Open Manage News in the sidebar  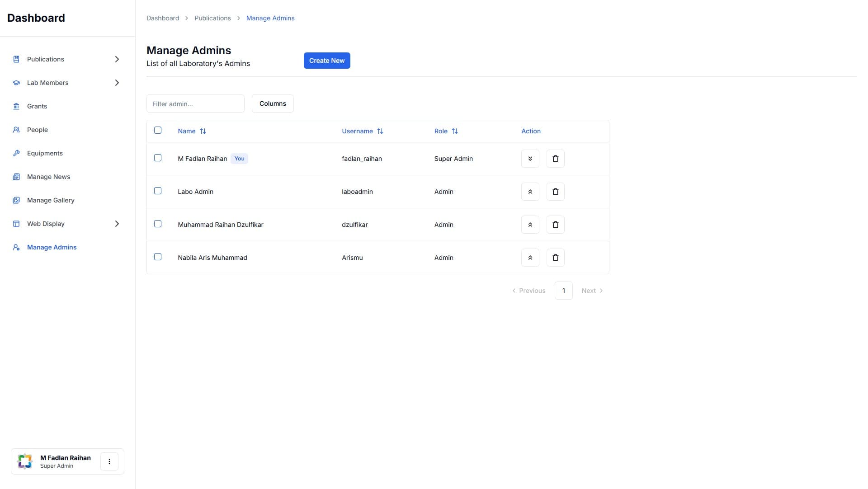(x=48, y=177)
